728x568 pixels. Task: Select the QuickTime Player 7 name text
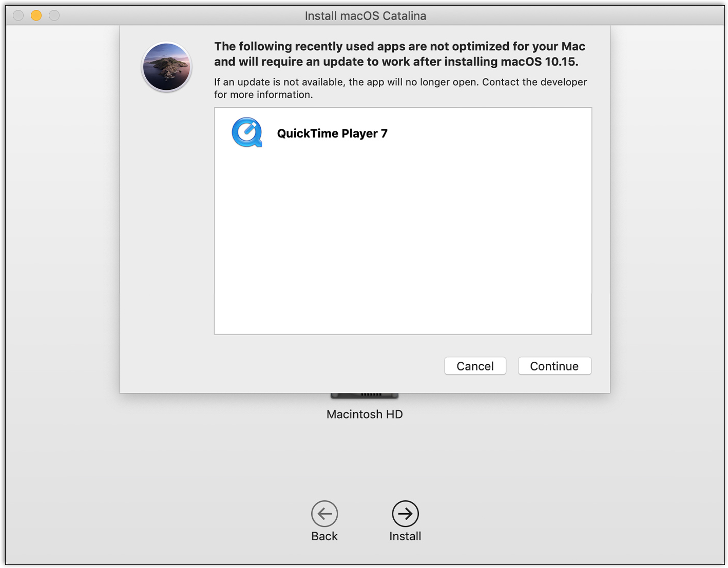(332, 133)
